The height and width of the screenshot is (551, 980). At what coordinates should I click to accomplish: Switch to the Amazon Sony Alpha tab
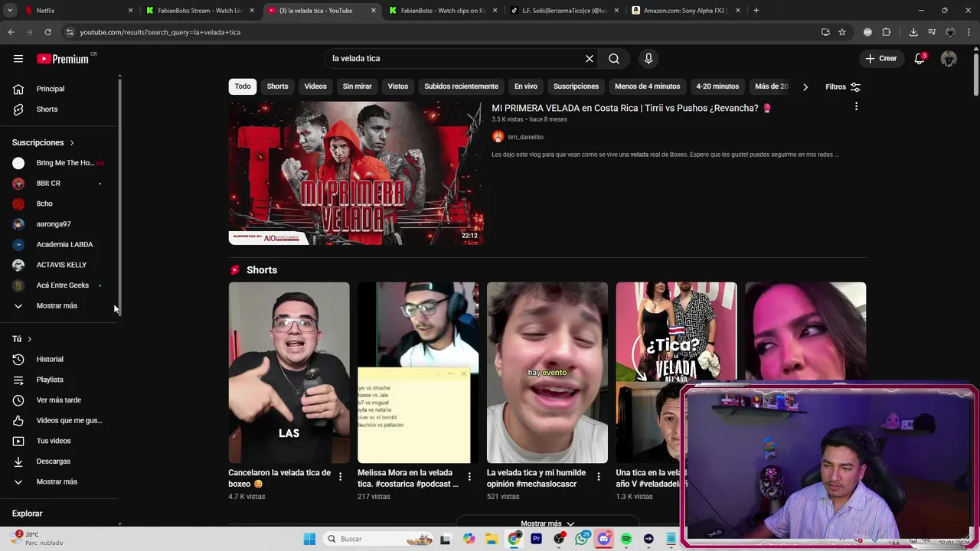(x=685, y=10)
